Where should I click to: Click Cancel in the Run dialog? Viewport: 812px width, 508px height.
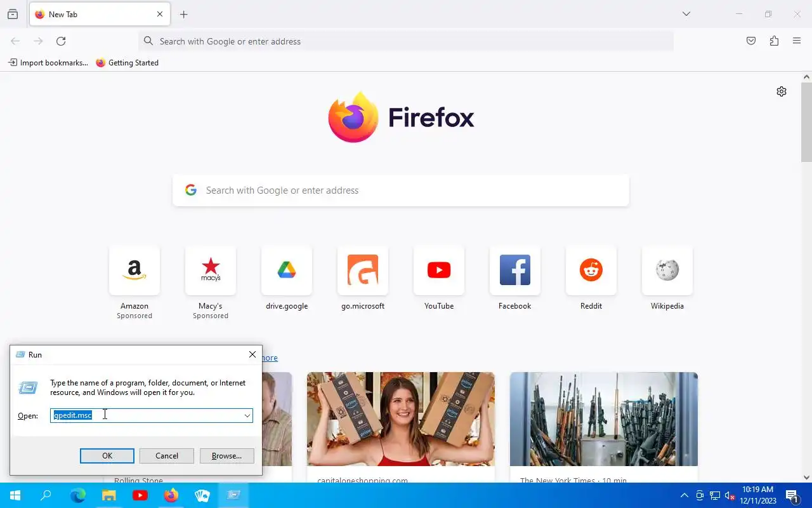(167, 456)
